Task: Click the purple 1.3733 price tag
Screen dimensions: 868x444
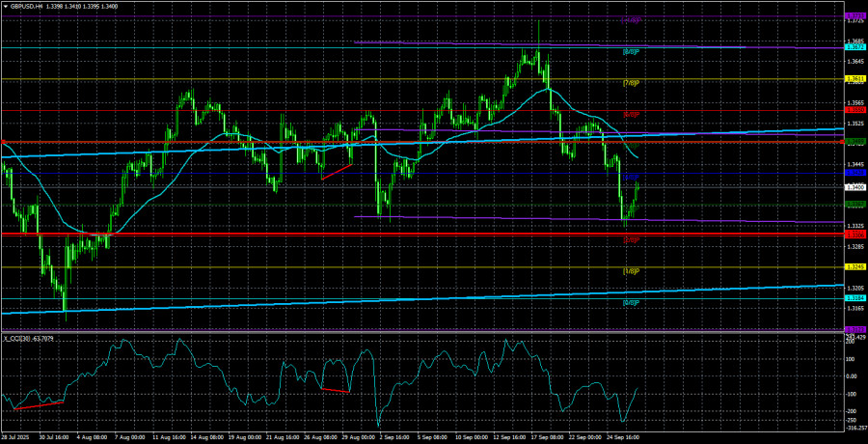Action: (854, 16)
